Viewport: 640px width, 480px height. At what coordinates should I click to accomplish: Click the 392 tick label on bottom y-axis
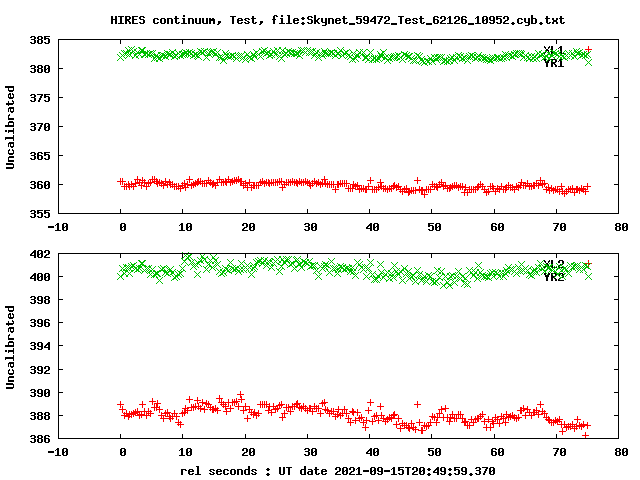[x=40, y=370]
